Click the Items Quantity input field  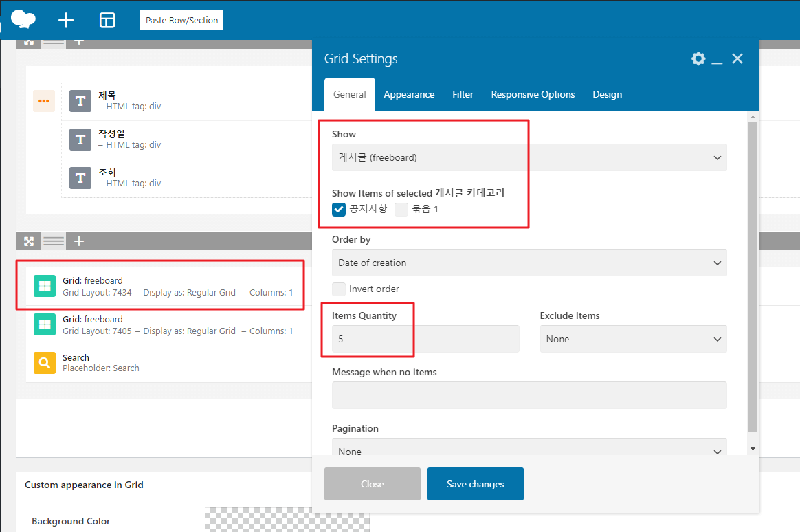(x=425, y=339)
